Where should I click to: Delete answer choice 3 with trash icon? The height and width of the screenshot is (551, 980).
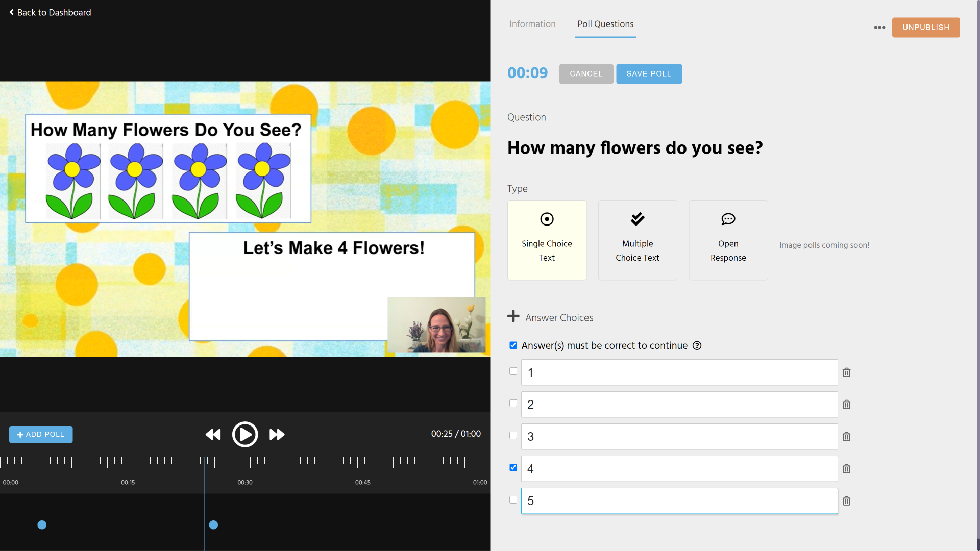pyautogui.click(x=846, y=437)
